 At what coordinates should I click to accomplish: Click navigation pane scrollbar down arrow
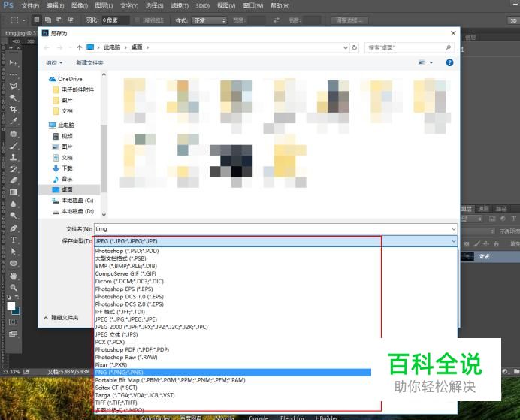104,214
